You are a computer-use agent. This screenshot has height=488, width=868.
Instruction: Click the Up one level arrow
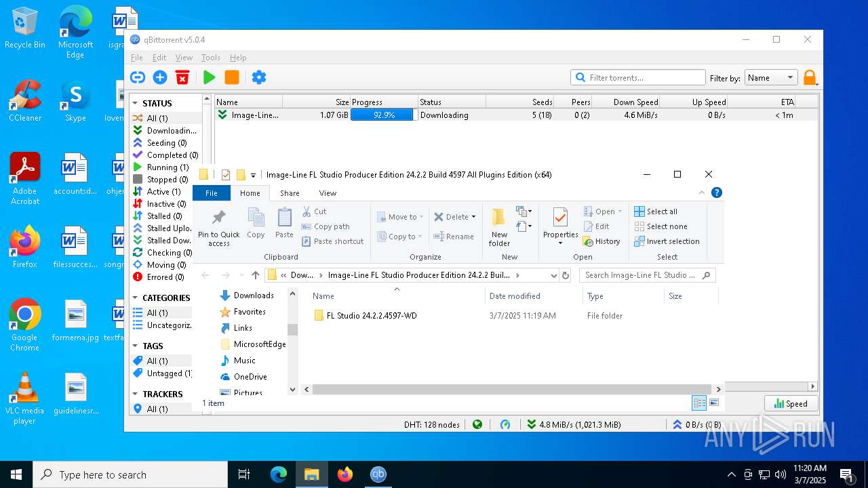[255, 275]
